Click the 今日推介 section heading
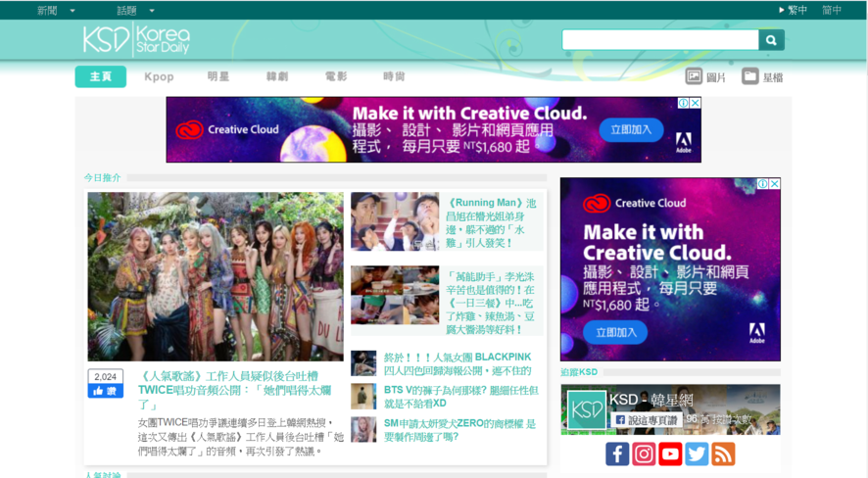The image size is (868, 478). pyautogui.click(x=103, y=177)
